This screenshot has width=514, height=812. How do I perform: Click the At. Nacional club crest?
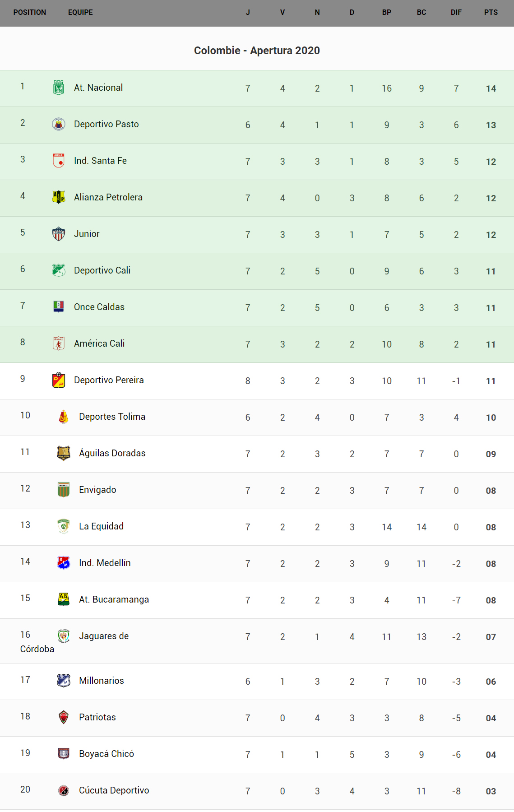tap(59, 88)
